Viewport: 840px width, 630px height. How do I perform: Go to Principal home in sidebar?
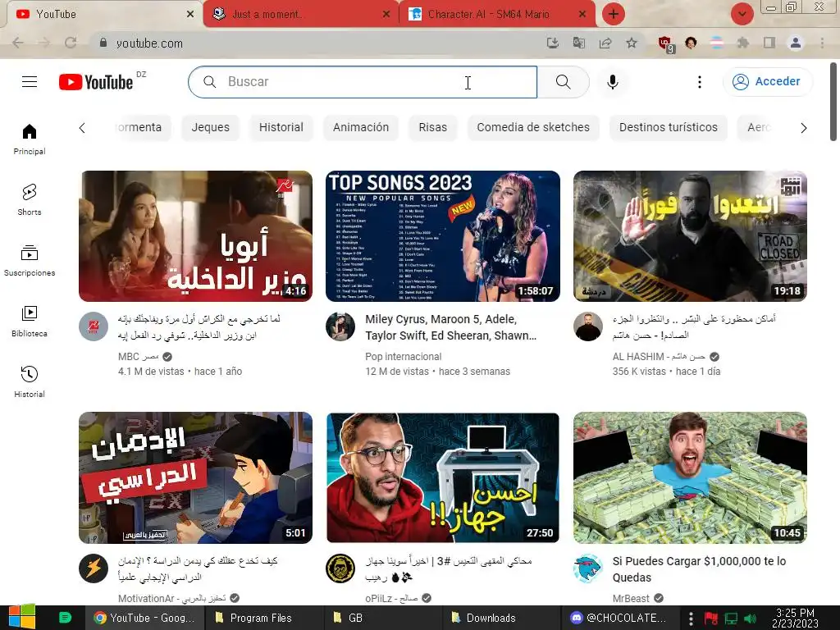[30, 139]
